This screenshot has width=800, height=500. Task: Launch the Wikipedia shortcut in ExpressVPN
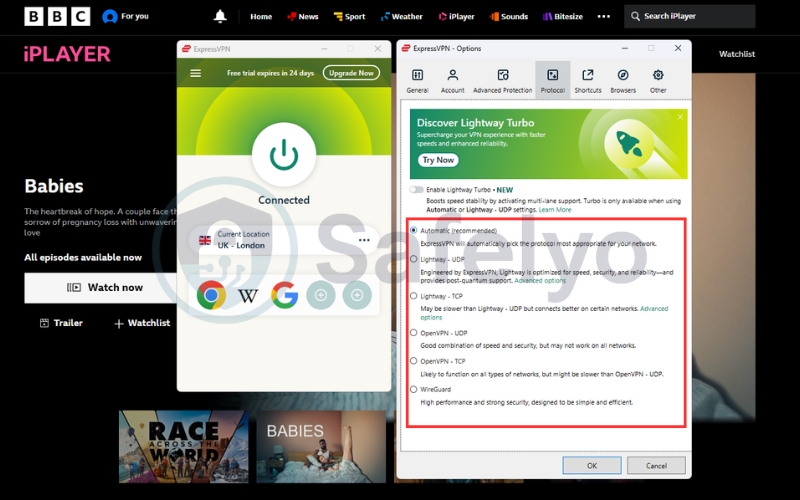point(248,295)
